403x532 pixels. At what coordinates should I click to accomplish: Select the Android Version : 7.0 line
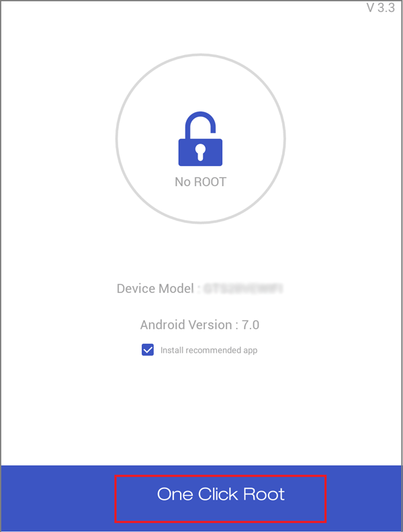[x=199, y=324]
